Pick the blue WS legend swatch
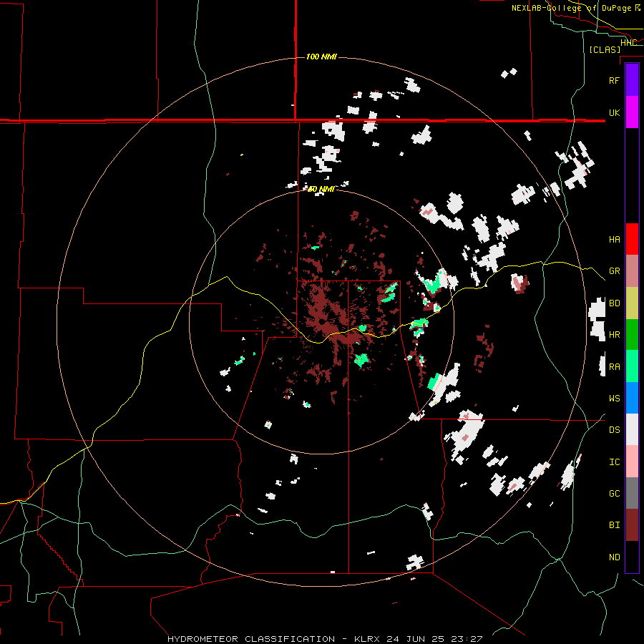The image size is (644, 644). point(632,398)
